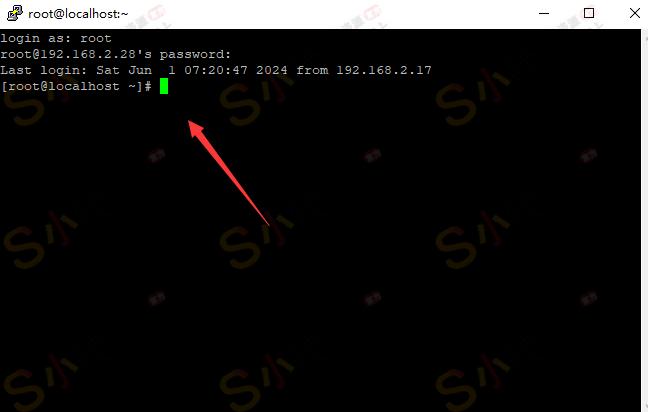Image resolution: width=648 pixels, height=412 pixels.
Task: Click the 'Sat Jun' date text
Action: [x=124, y=70]
